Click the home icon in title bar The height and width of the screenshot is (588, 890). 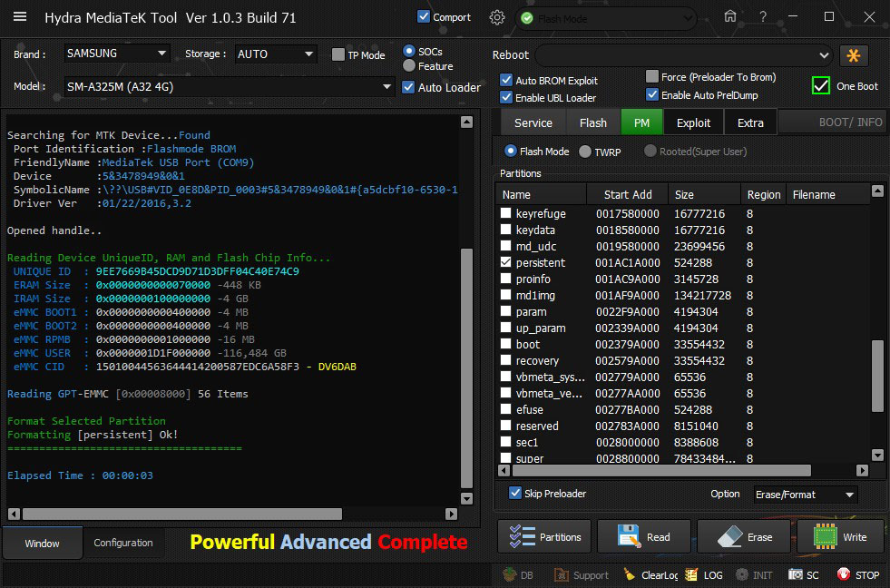pyautogui.click(x=730, y=17)
